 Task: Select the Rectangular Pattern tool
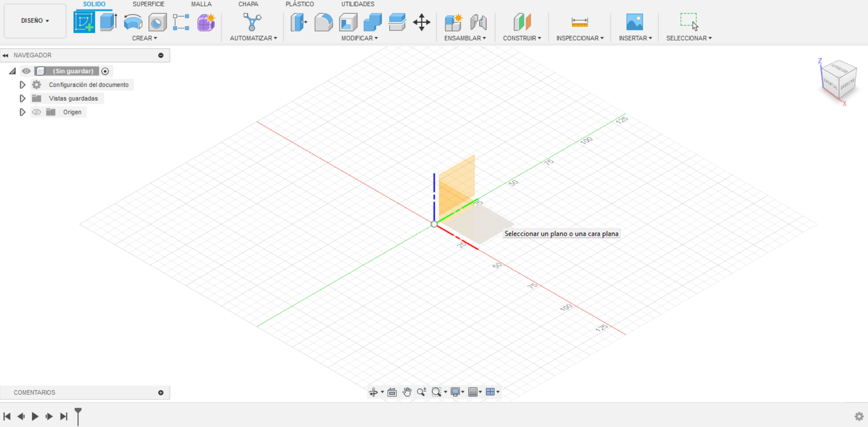[x=181, y=22]
